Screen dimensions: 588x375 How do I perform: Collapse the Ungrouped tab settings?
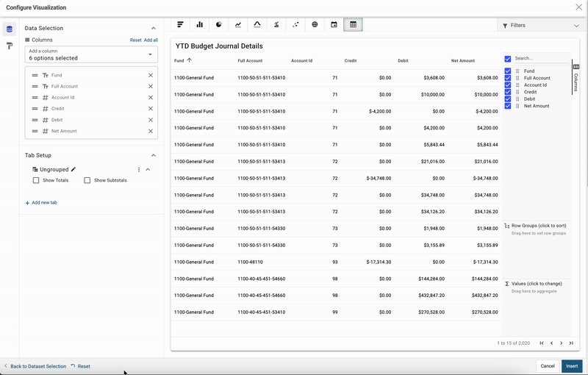148,170
